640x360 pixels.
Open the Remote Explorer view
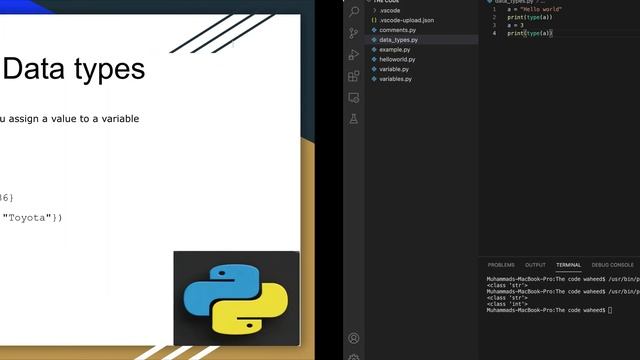[x=354, y=98]
